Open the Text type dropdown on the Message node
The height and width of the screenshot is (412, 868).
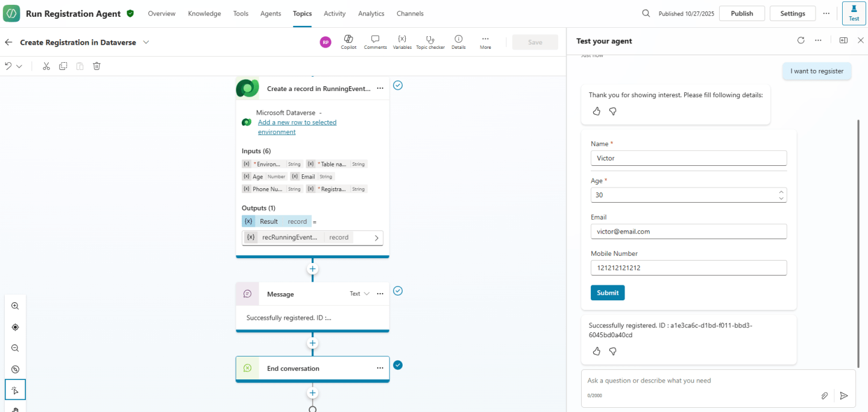coord(360,294)
